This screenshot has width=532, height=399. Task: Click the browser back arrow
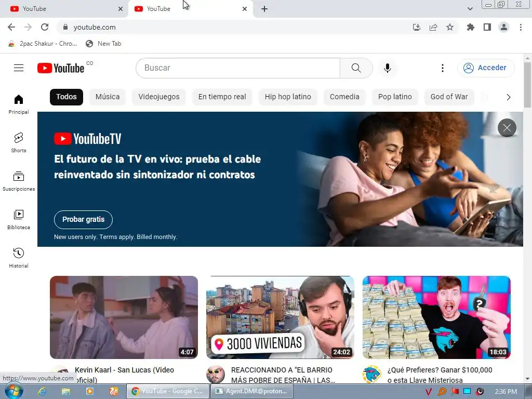click(11, 27)
